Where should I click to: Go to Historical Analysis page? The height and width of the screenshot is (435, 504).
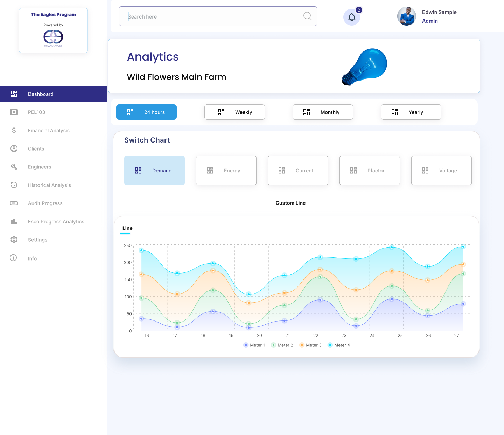pyautogui.click(x=49, y=185)
